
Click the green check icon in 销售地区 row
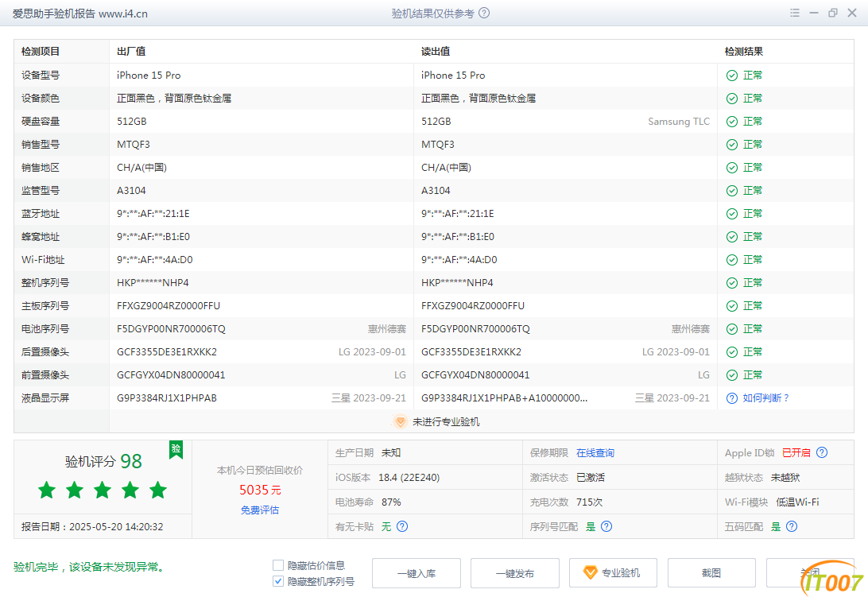click(732, 168)
